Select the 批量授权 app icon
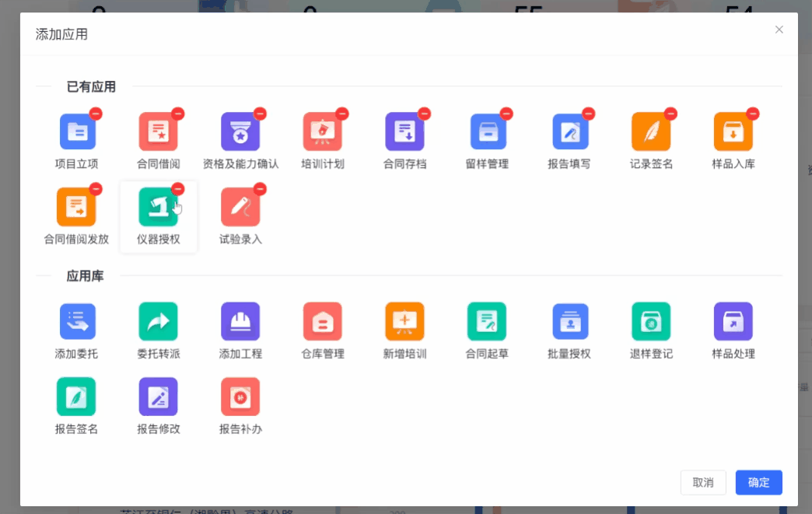Viewport: 812px width, 514px height. 569,321
